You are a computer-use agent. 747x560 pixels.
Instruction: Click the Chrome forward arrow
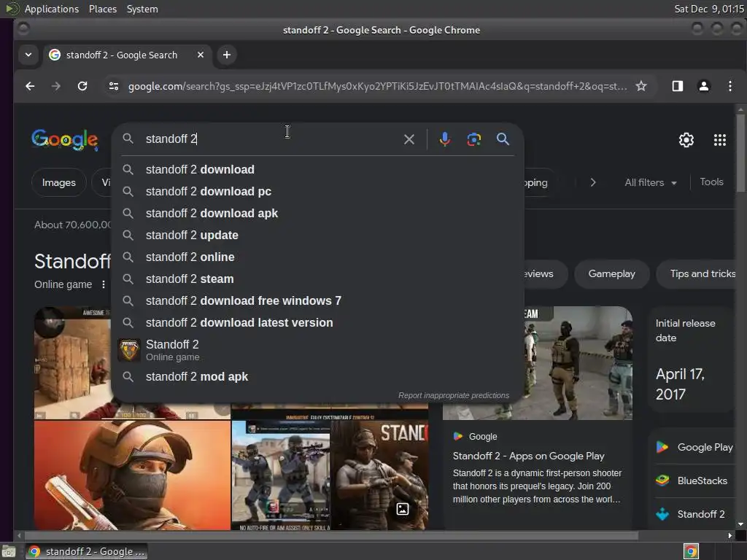click(x=55, y=86)
